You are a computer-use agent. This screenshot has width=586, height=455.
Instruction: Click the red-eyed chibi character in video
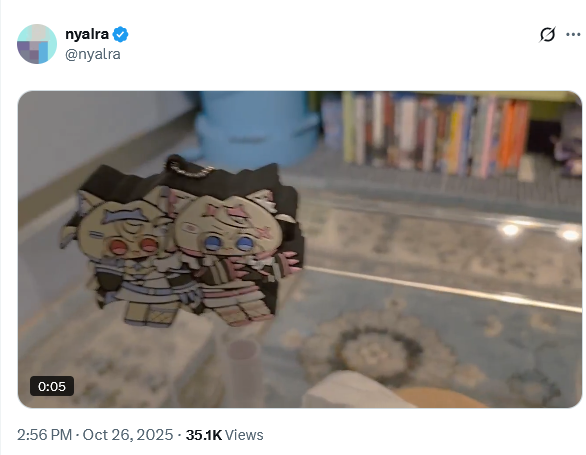123,254
